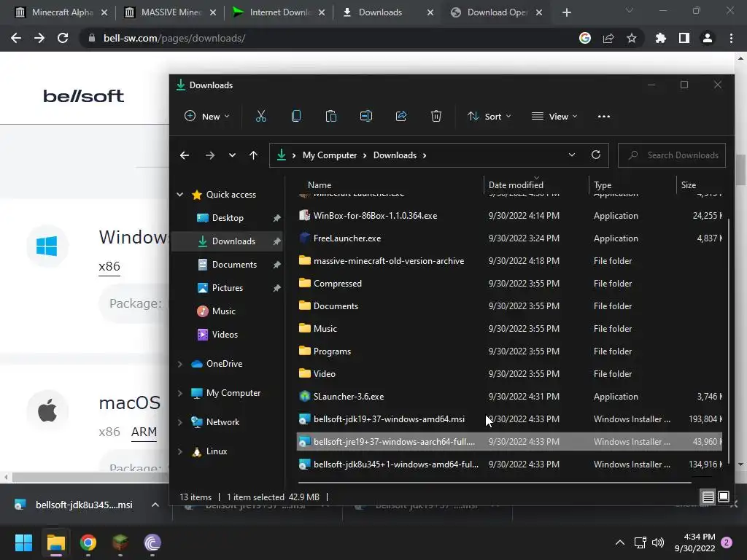The image size is (747, 560).
Task: Open Chrome profile avatar icon
Action: pos(708,38)
